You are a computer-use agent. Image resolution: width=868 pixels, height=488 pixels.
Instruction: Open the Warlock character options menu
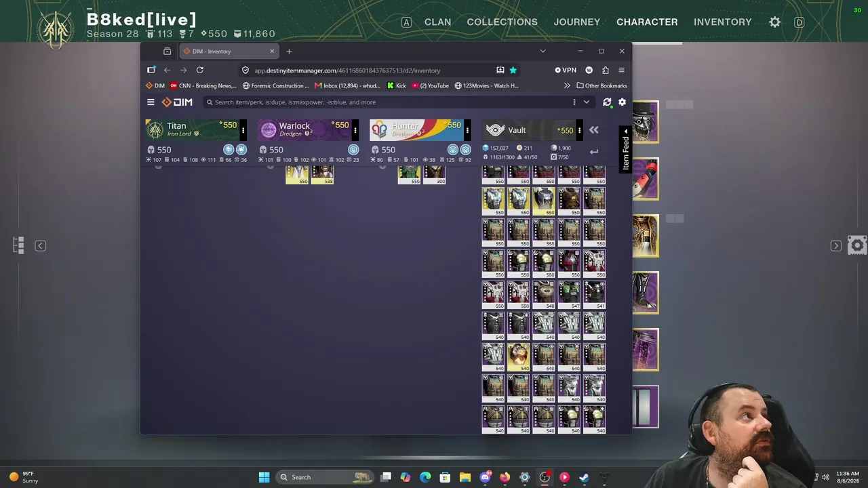355,130
